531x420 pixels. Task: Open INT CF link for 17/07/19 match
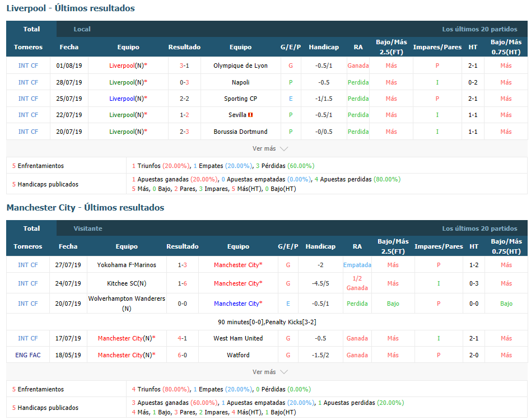28,338
